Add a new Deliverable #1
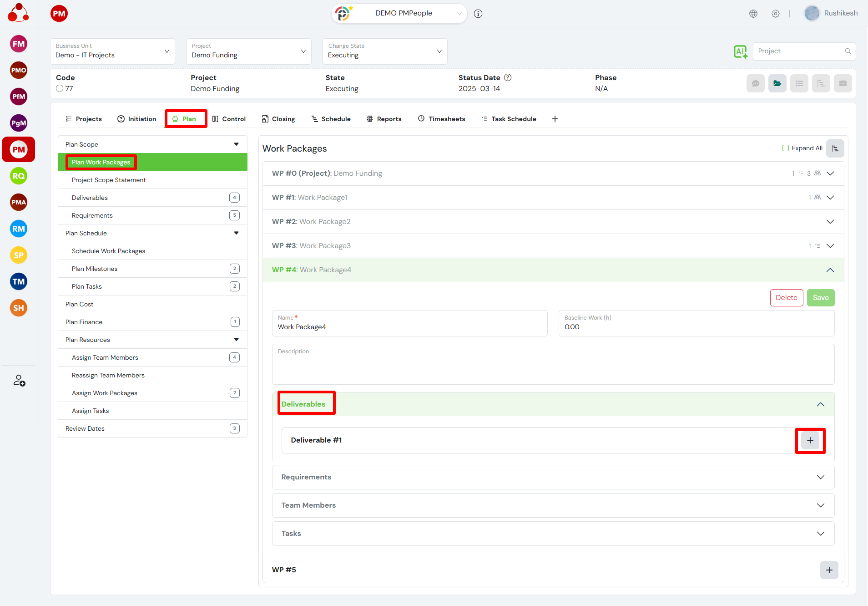This screenshot has width=868, height=606. tap(810, 440)
